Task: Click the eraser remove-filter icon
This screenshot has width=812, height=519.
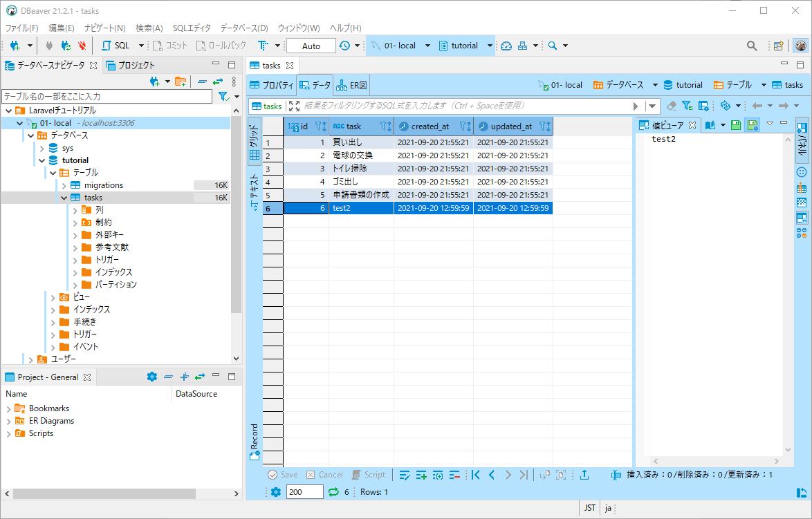Action: [672, 106]
